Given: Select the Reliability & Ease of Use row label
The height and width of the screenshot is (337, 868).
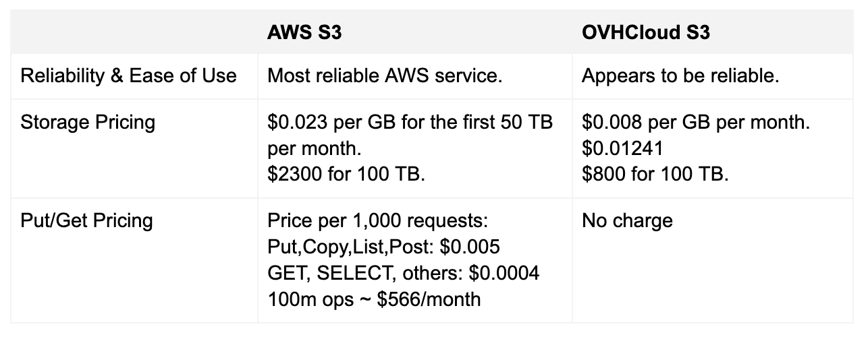Looking at the screenshot, I should pyautogui.click(x=128, y=75).
